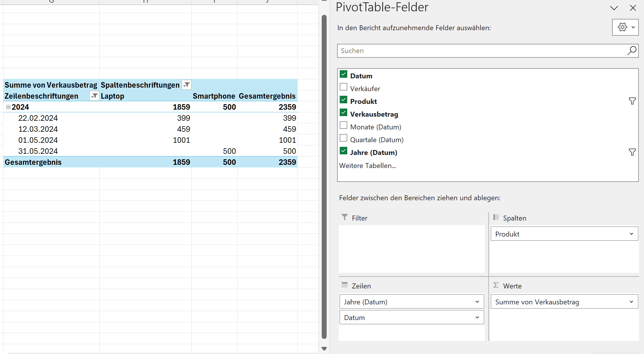Close the PivotTable-Felder pane
644x354 pixels.
(633, 8)
